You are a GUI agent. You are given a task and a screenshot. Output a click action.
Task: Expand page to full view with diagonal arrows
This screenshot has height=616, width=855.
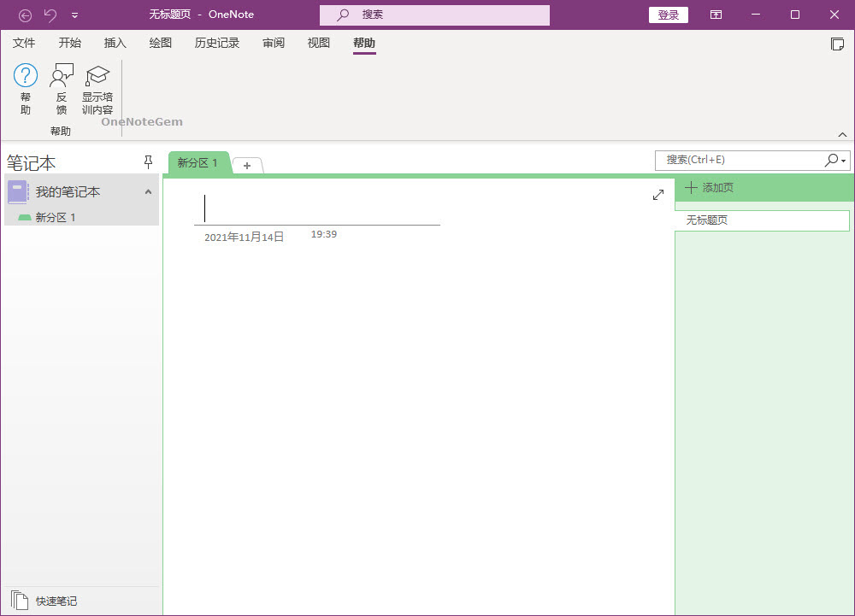tap(658, 195)
